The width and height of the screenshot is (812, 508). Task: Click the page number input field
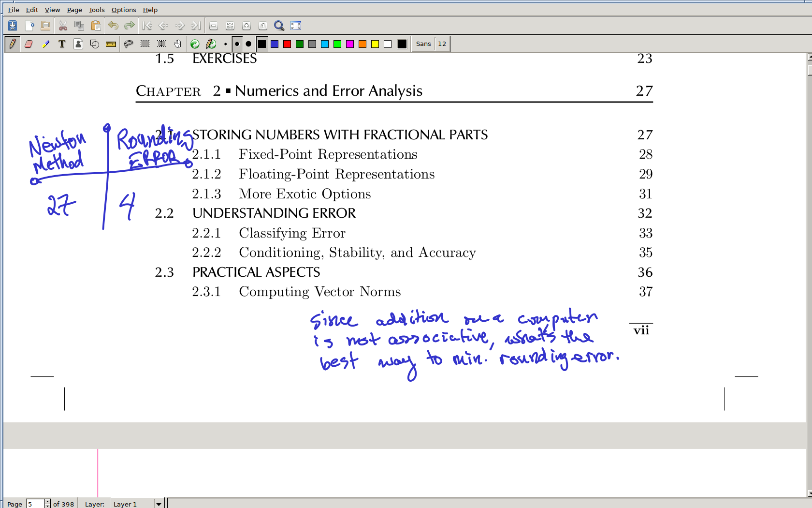[x=35, y=504]
